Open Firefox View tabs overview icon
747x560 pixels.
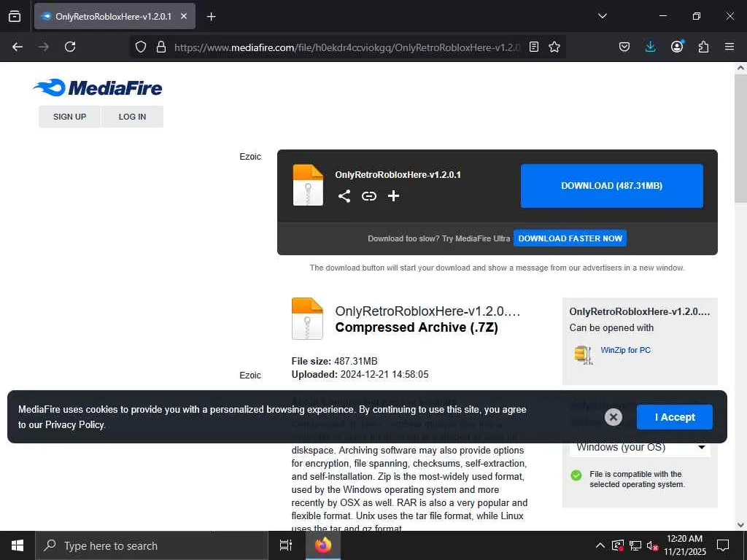pos(15,16)
